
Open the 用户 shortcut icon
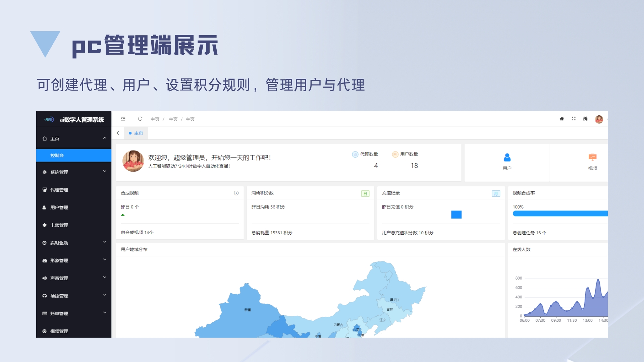point(507,157)
